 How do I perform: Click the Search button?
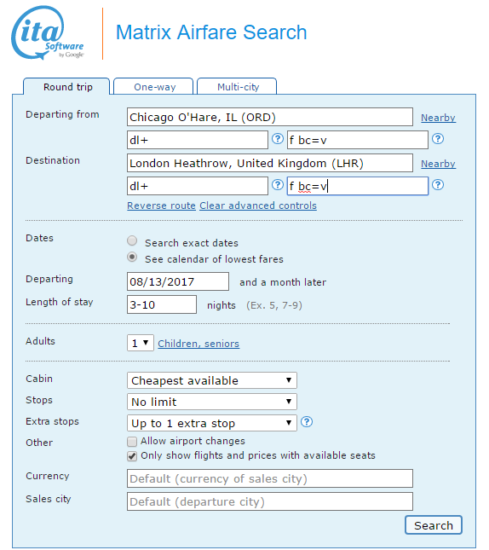click(x=434, y=525)
